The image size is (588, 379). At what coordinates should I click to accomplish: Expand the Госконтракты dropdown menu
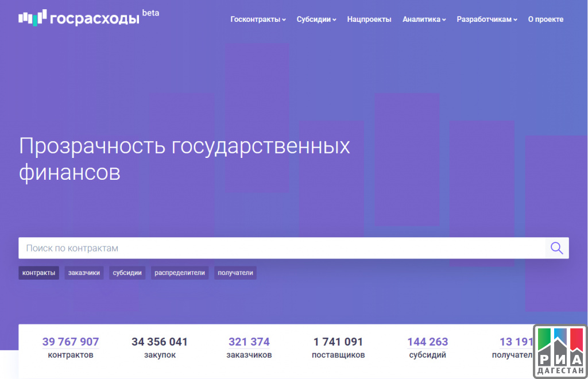click(258, 20)
